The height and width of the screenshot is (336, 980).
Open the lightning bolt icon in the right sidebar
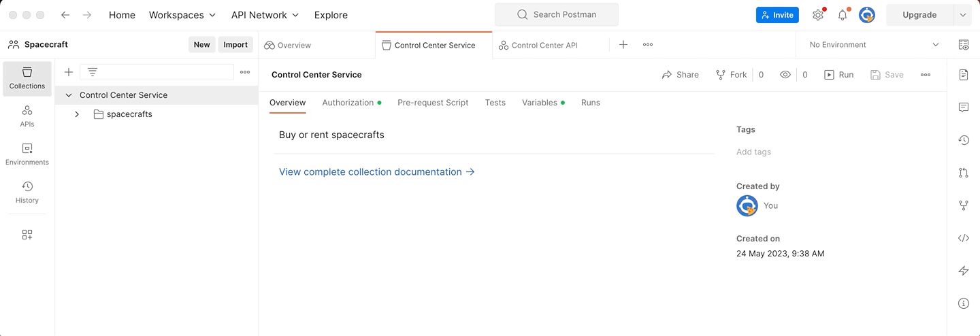[964, 271]
